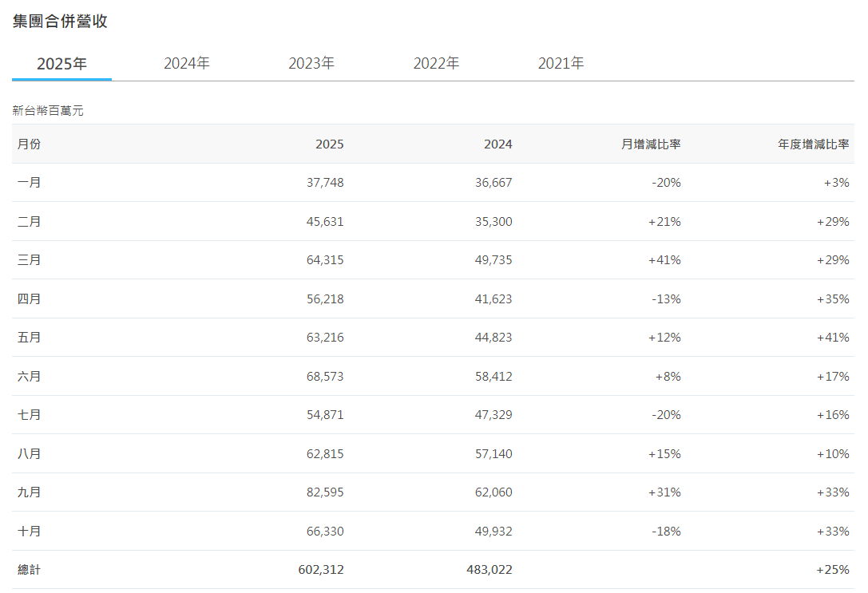This screenshot has height=593, width=868.
Task: Switch to the 2024年 tab
Action: coord(185,62)
